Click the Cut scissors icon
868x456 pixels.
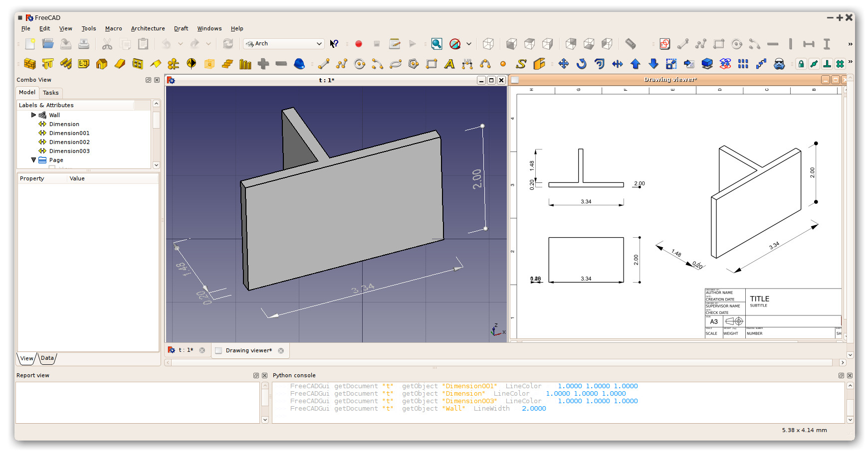pyautogui.click(x=107, y=44)
